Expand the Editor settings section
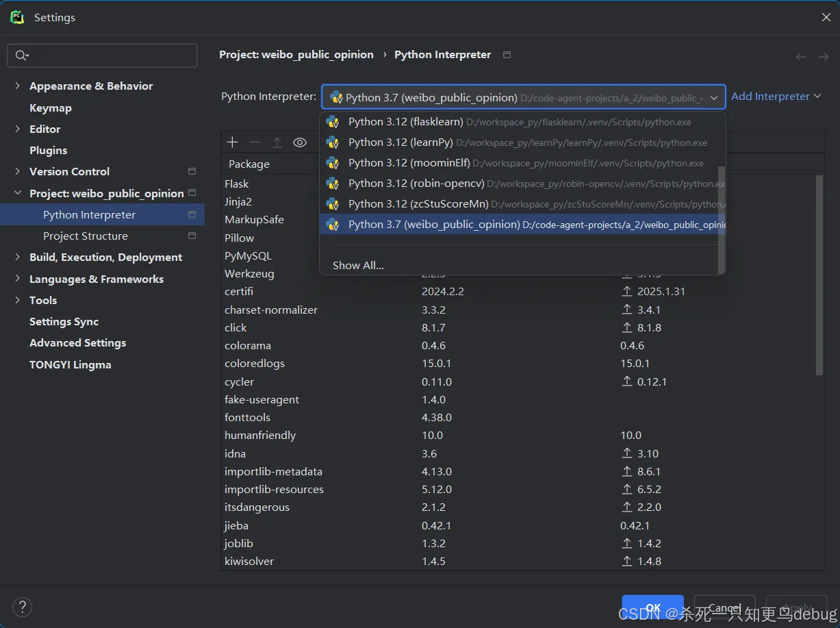This screenshot has height=628, width=840. (x=17, y=129)
